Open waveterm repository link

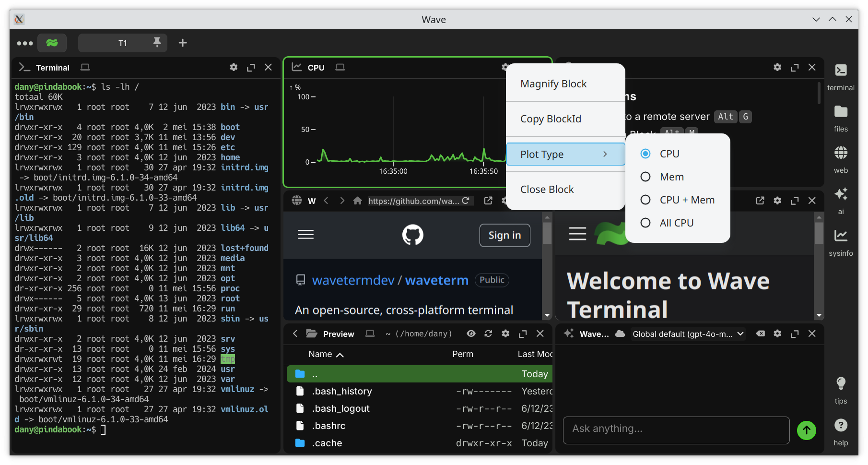click(436, 280)
